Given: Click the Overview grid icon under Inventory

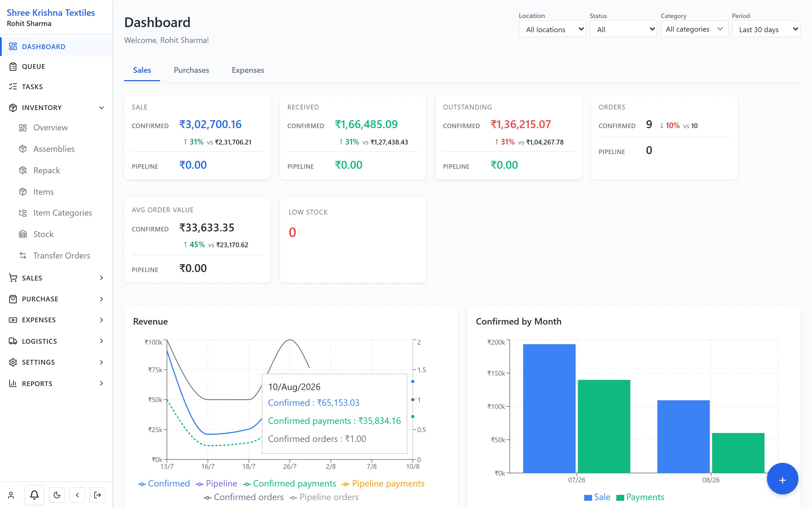Looking at the screenshot, I should click(23, 128).
